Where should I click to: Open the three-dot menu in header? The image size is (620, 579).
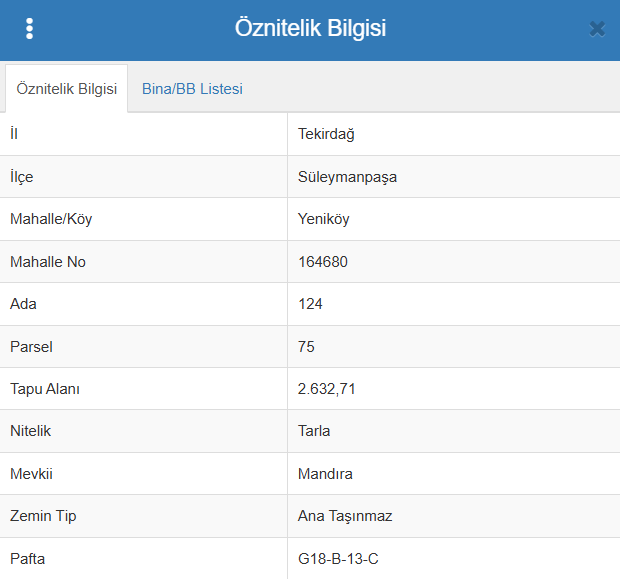[x=30, y=29]
